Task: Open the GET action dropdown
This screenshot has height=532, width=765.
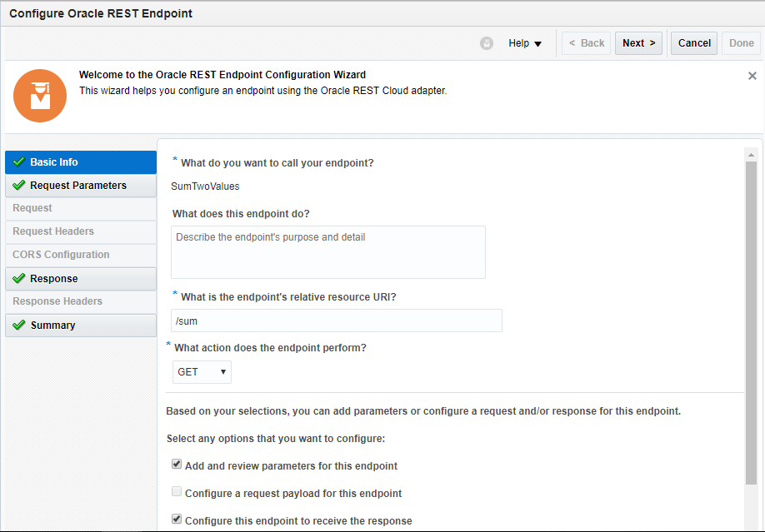Action: coord(202,372)
